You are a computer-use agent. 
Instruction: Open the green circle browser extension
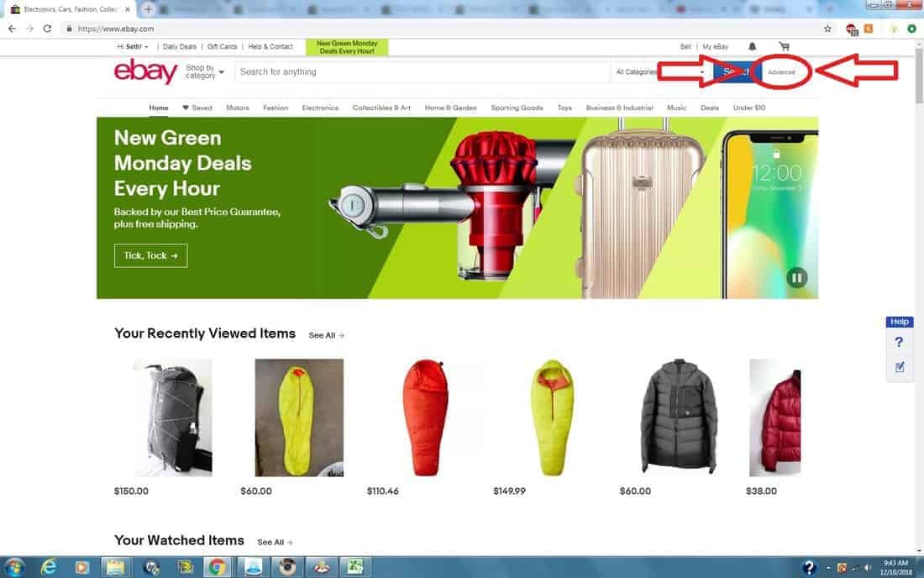[x=911, y=29]
